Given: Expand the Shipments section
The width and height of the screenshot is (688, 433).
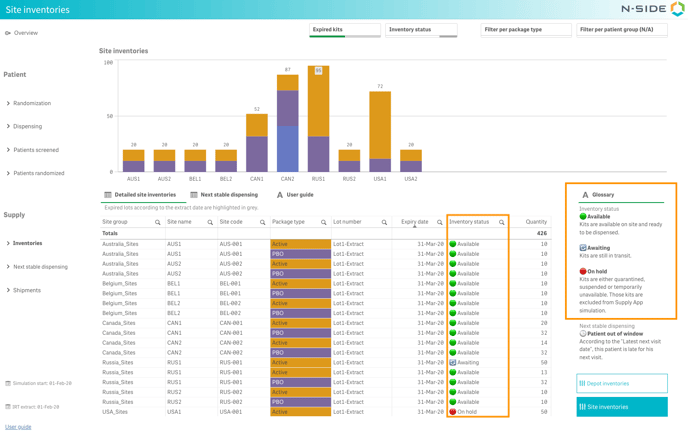Looking at the screenshot, I should coord(27,290).
